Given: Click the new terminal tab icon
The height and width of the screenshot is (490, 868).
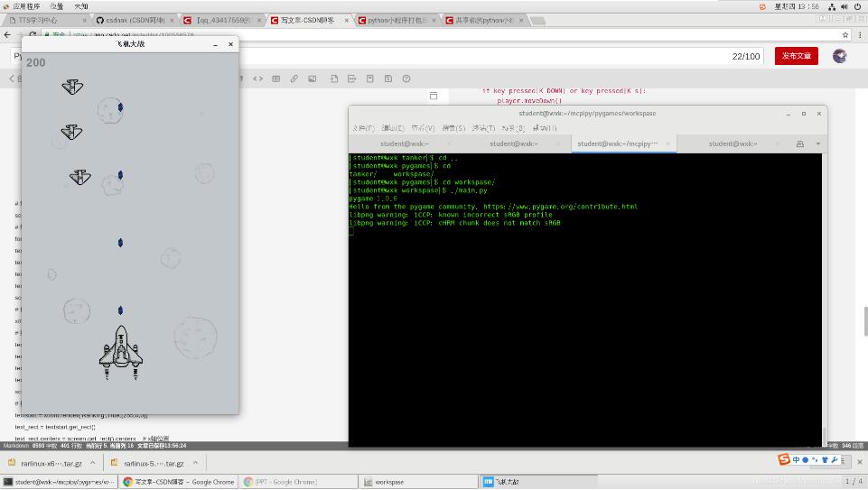Looking at the screenshot, I should point(799,143).
